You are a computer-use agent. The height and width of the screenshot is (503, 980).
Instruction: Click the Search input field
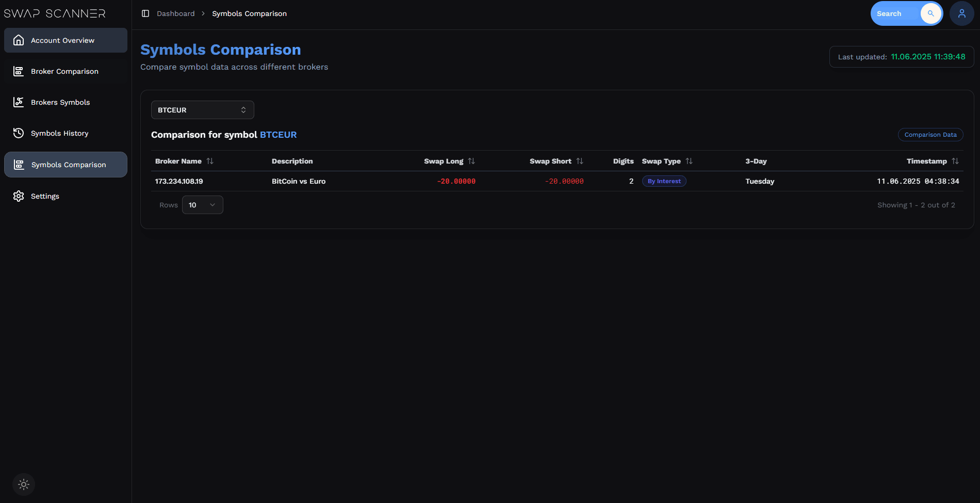(x=895, y=13)
